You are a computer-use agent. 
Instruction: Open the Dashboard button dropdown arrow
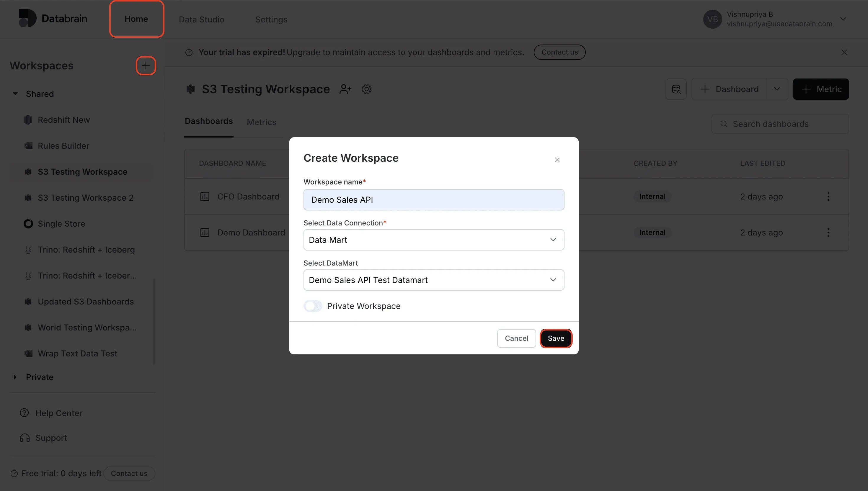pyautogui.click(x=777, y=89)
